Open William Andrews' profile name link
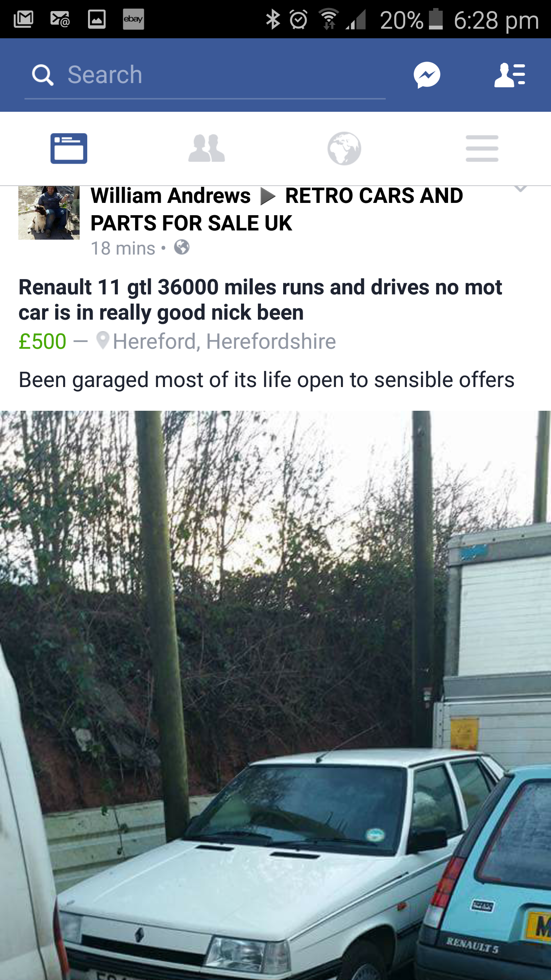 tap(171, 196)
